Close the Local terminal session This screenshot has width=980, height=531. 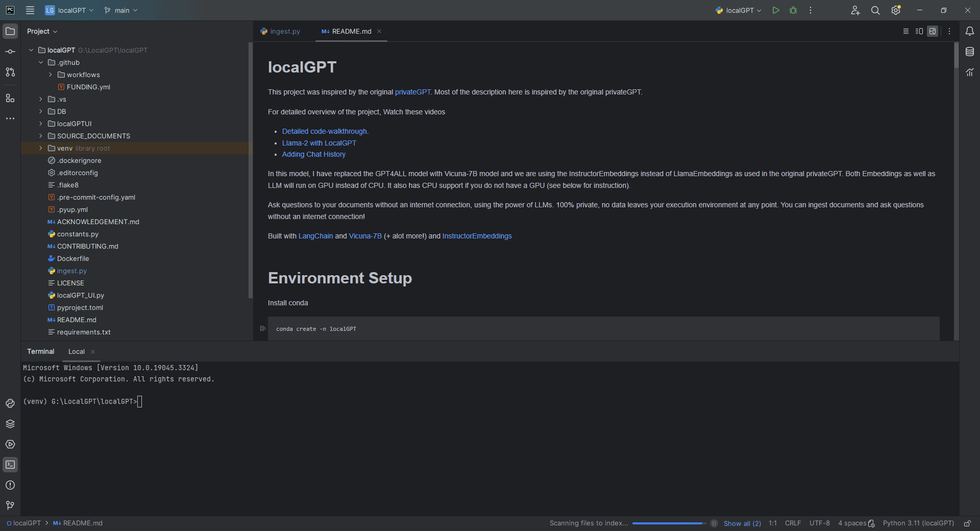click(93, 352)
